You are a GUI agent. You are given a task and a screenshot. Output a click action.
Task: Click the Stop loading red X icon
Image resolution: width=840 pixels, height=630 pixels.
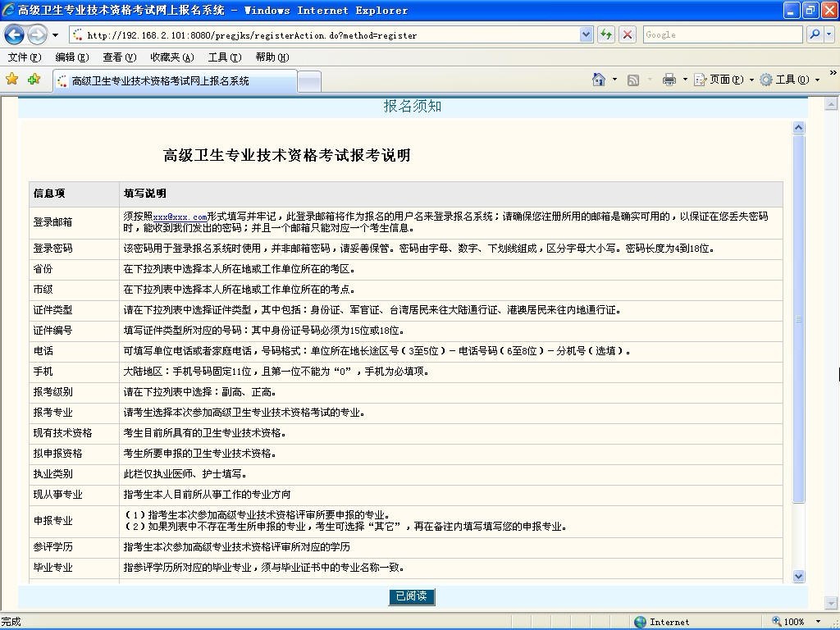tap(628, 35)
